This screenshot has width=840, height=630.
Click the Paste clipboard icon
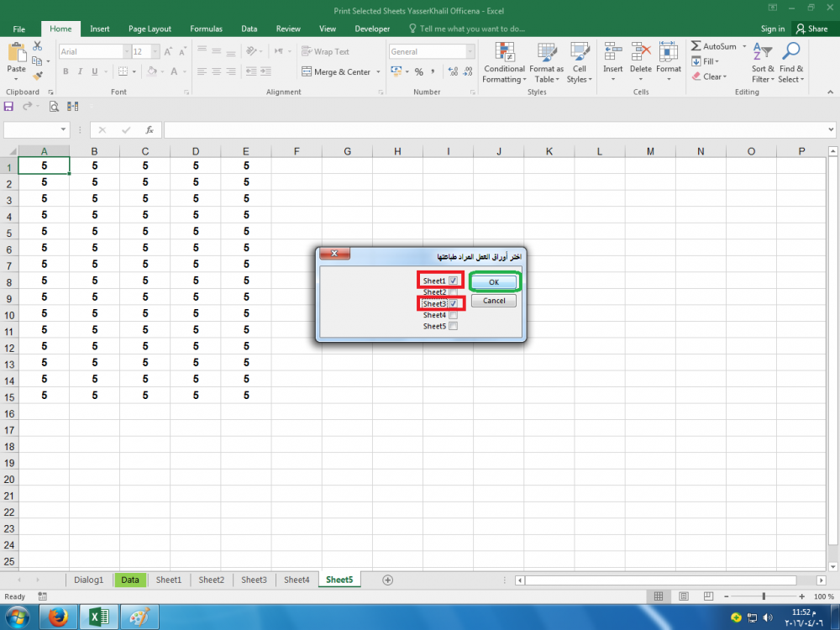[17, 52]
